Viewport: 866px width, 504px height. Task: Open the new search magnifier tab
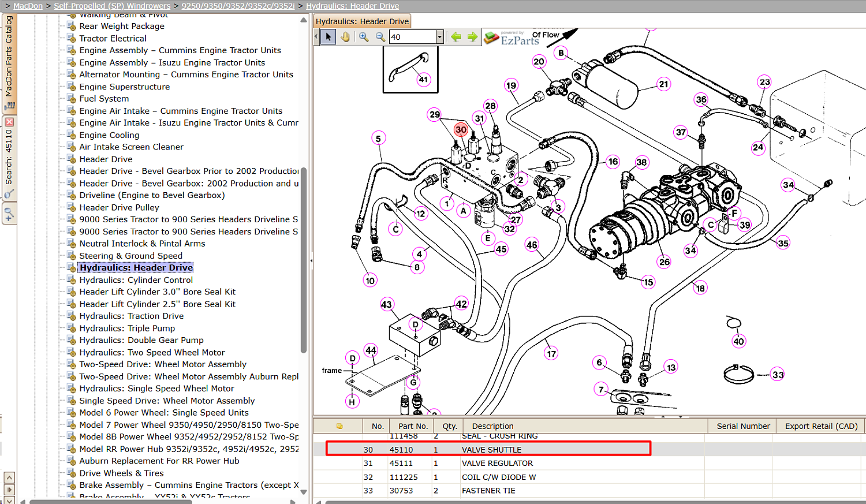(9, 214)
